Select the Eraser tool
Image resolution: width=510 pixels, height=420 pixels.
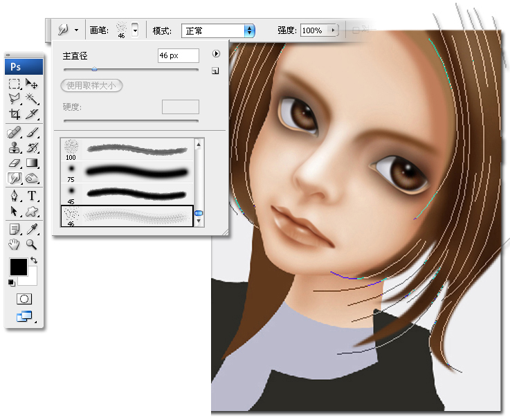(14, 163)
